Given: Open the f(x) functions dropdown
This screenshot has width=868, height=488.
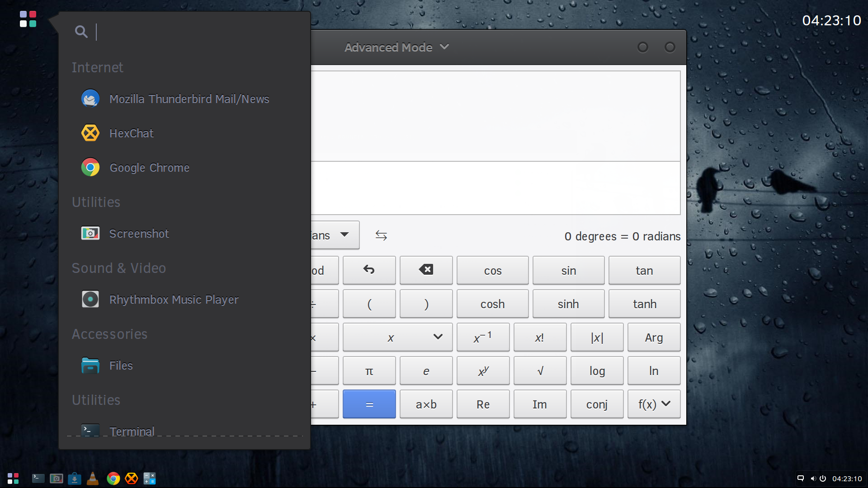Looking at the screenshot, I should pos(654,404).
